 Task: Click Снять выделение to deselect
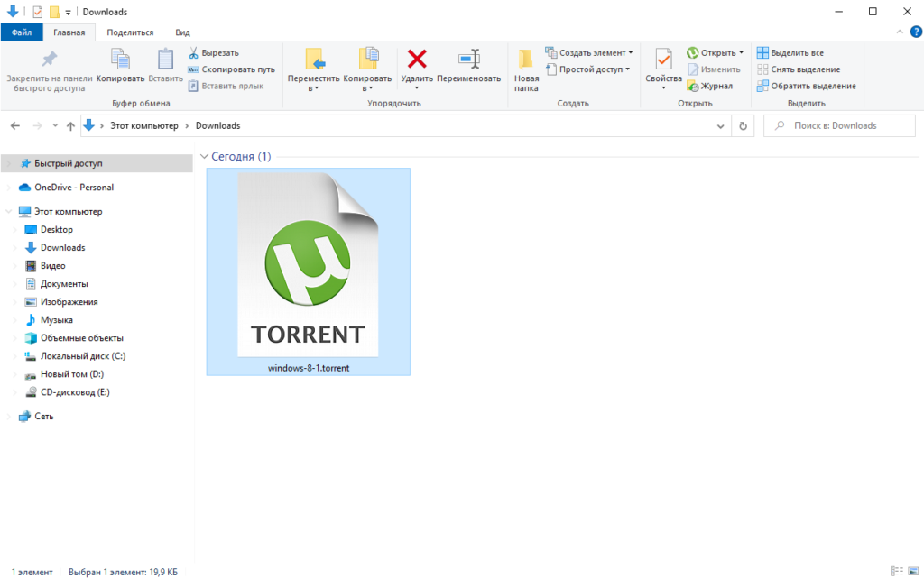(x=798, y=69)
